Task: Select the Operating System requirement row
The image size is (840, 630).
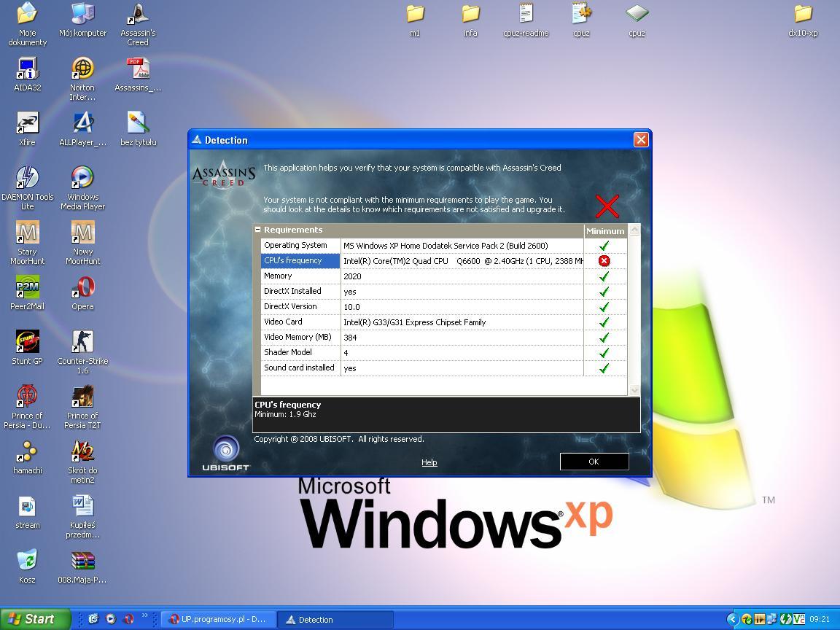Action: [443, 245]
